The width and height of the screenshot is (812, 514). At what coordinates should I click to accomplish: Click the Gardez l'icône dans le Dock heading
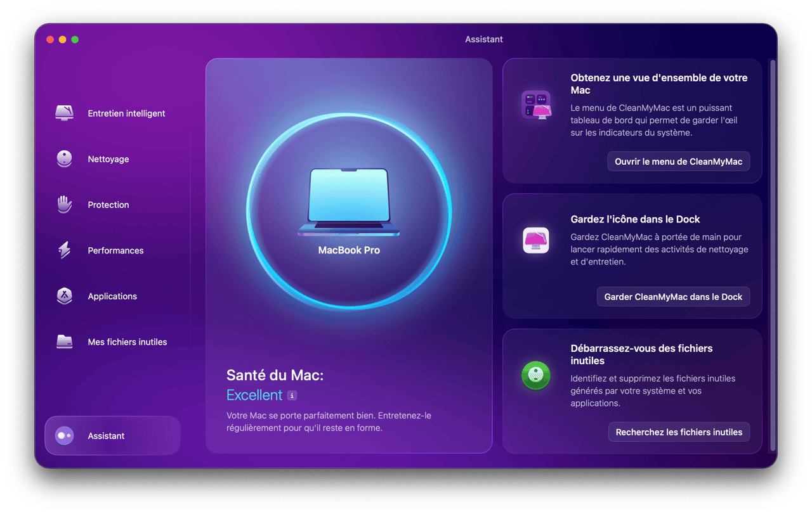click(635, 219)
